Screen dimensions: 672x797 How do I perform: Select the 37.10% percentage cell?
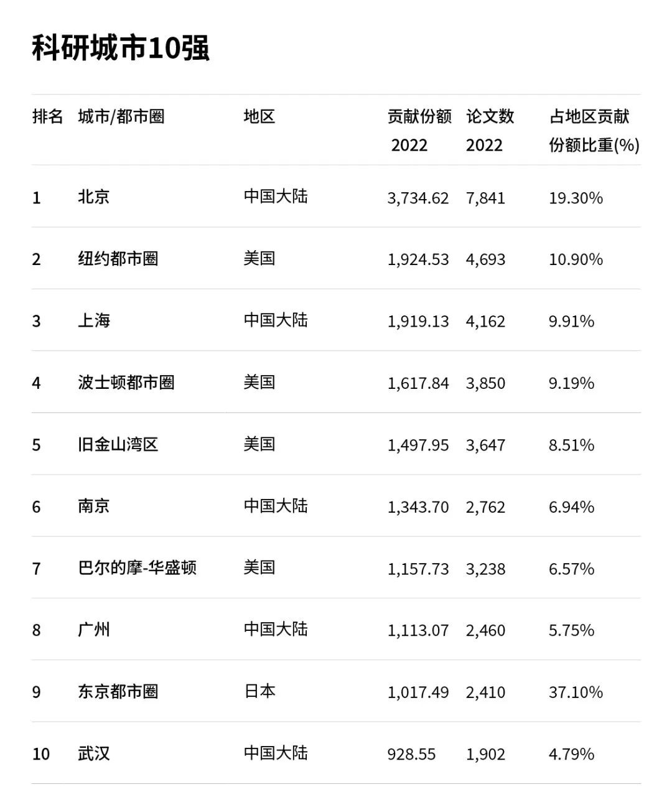coord(576,692)
